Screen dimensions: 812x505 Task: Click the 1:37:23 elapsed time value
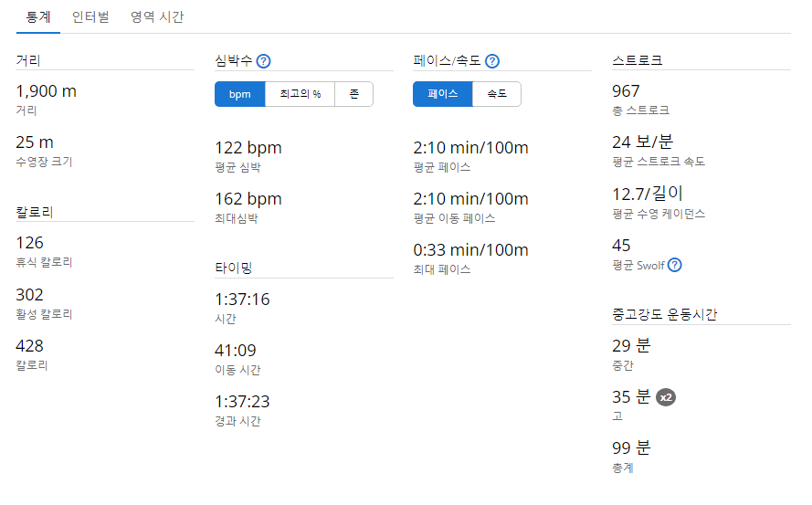242,402
